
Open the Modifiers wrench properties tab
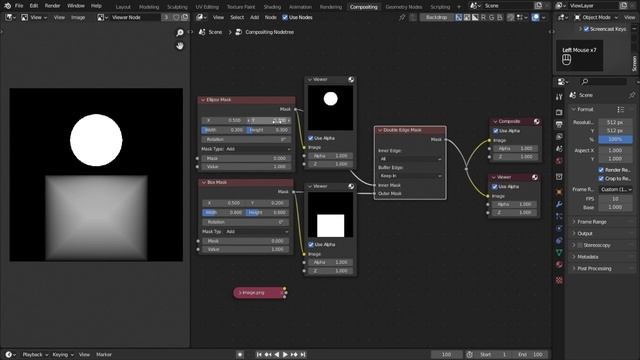click(x=559, y=204)
